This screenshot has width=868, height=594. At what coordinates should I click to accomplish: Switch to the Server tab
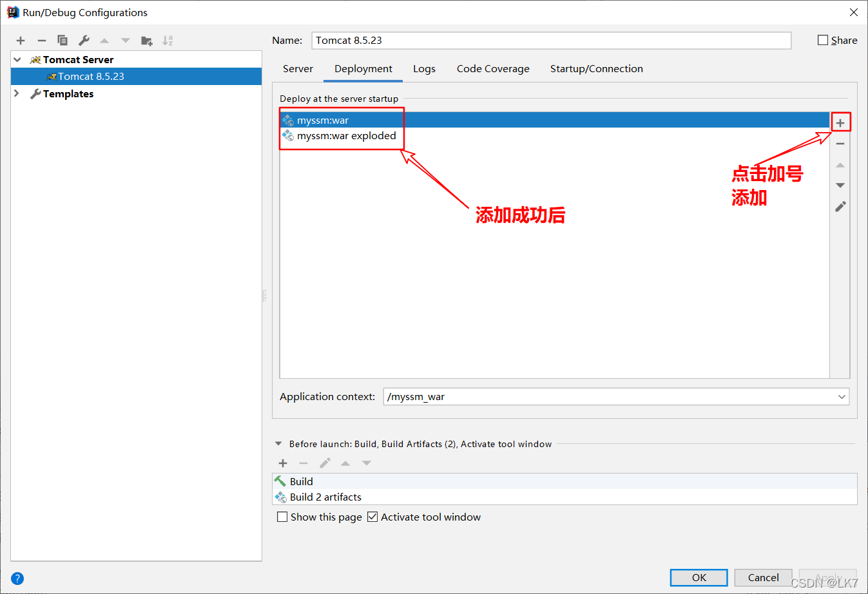pos(298,68)
